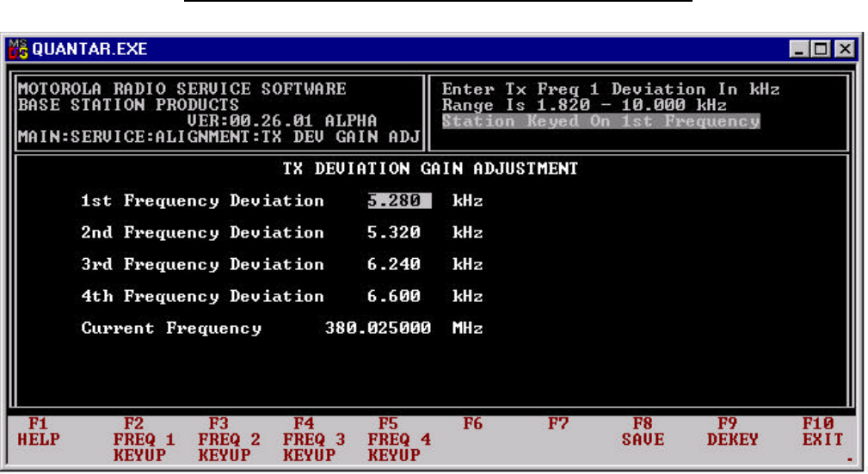Click the F6 function key label
The width and height of the screenshot is (868, 474).
pos(473,424)
